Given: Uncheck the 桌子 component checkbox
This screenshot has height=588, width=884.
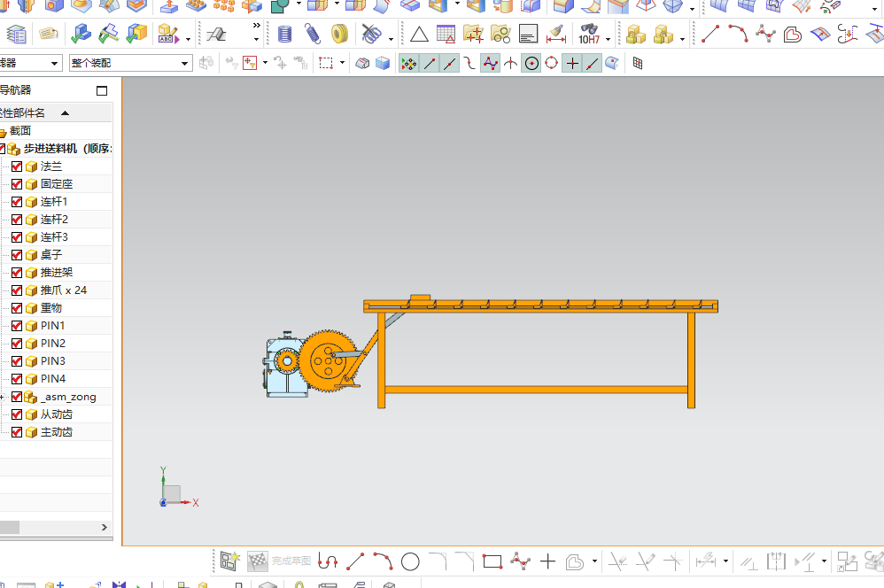Looking at the screenshot, I should (17, 255).
